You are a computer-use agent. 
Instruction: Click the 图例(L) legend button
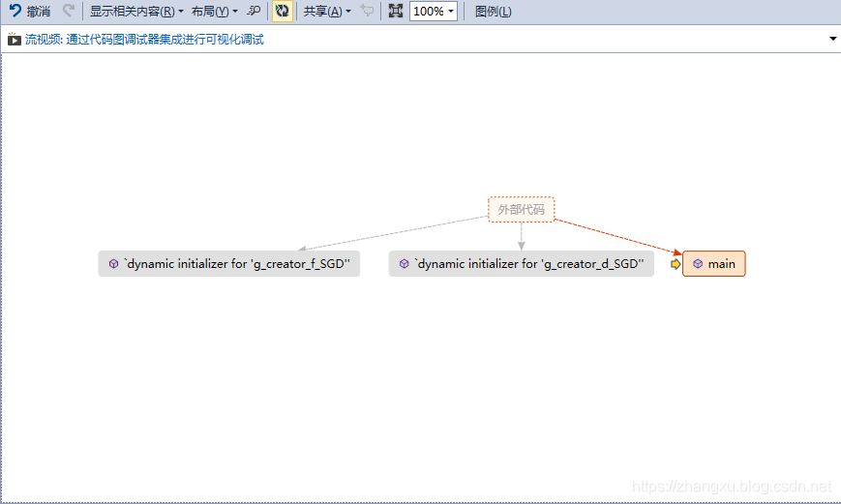(493, 12)
